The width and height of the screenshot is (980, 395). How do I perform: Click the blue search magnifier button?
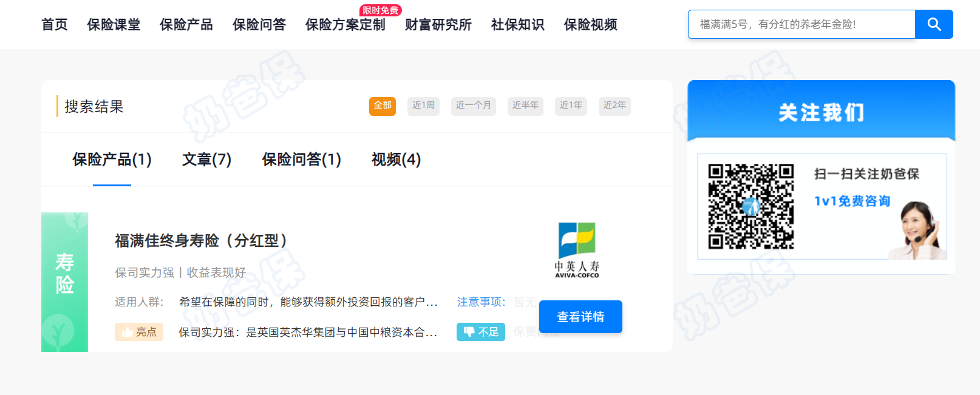coord(934,24)
